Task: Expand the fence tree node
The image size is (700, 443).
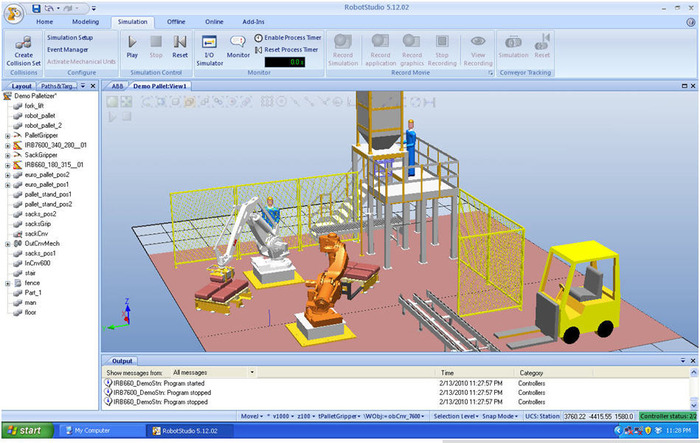Action: tap(8, 283)
